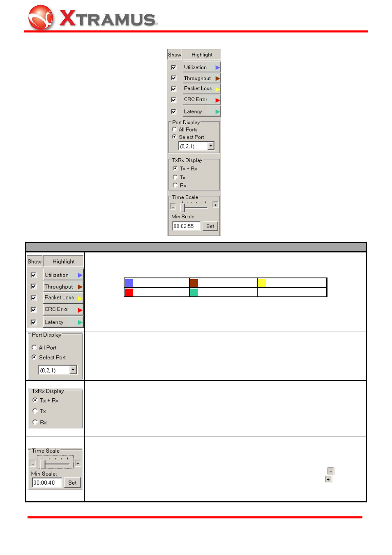Click standalone plus icon in description column
This screenshot has width=392, height=555.
(328, 479)
